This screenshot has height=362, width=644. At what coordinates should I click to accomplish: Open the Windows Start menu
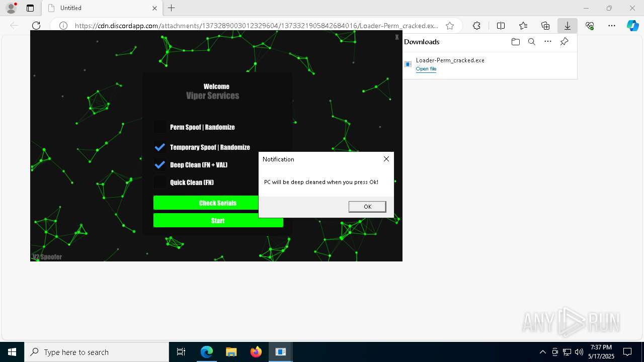[x=12, y=352]
